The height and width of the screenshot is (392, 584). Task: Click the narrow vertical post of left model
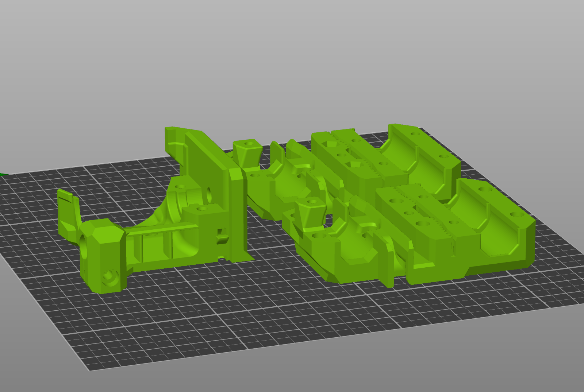[237, 215]
